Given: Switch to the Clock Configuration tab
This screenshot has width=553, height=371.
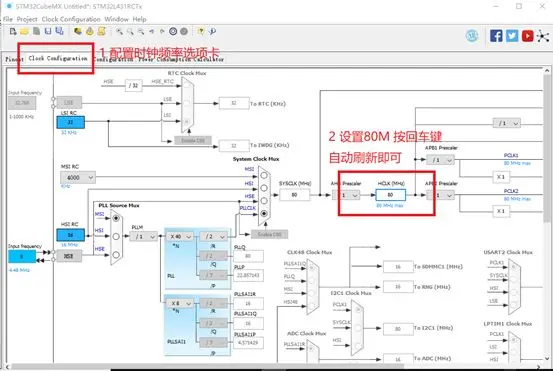Looking at the screenshot, I should [x=58, y=58].
